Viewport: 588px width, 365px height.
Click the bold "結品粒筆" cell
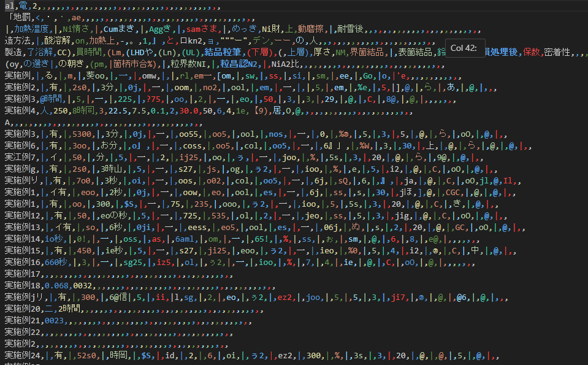pyautogui.click(x=223, y=52)
